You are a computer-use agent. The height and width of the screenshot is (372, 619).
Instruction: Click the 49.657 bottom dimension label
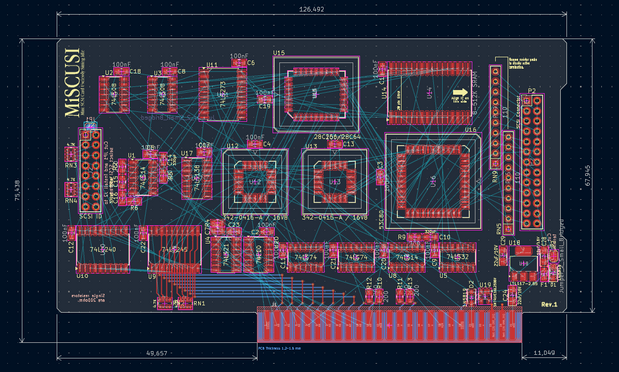pyautogui.click(x=157, y=353)
